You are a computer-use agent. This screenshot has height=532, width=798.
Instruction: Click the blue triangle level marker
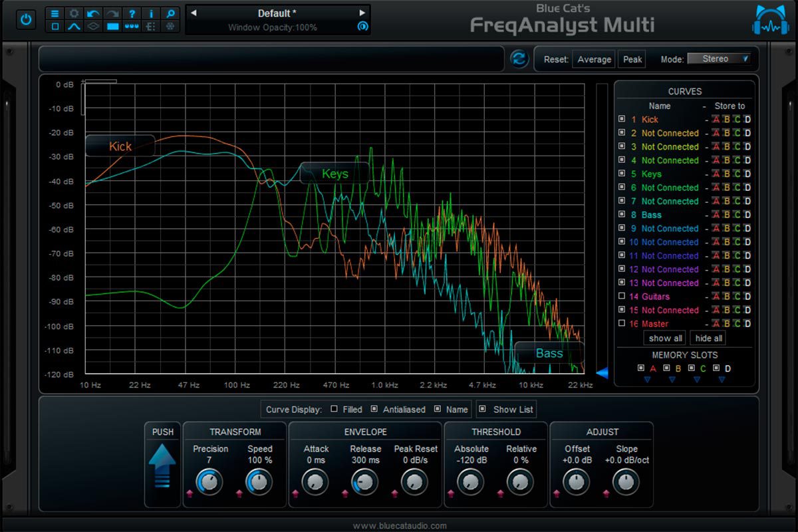[602, 373]
